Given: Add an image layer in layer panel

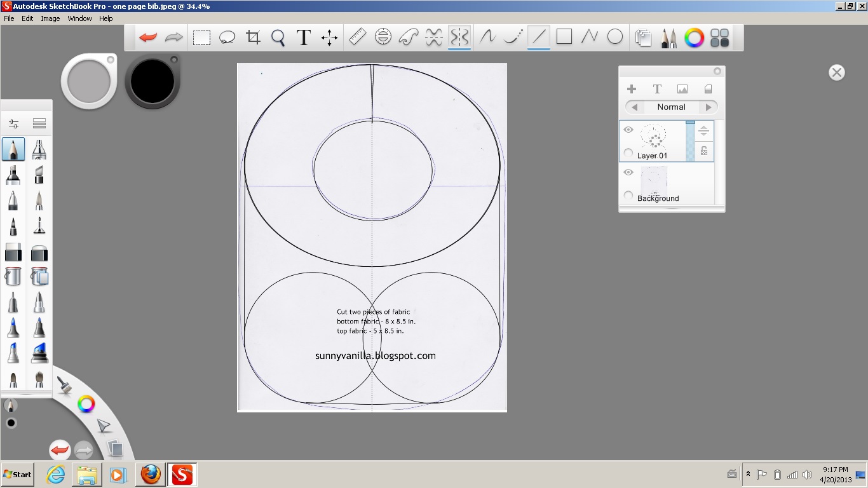Looking at the screenshot, I should [682, 89].
